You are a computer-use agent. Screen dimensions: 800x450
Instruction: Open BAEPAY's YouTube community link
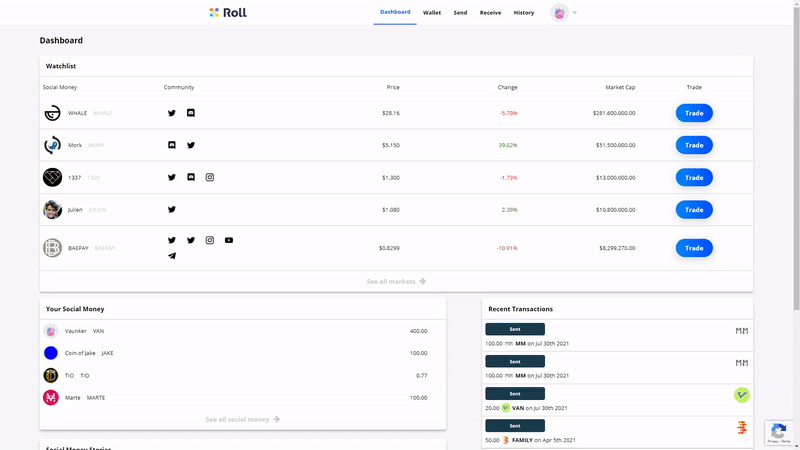[x=229, y=240]
